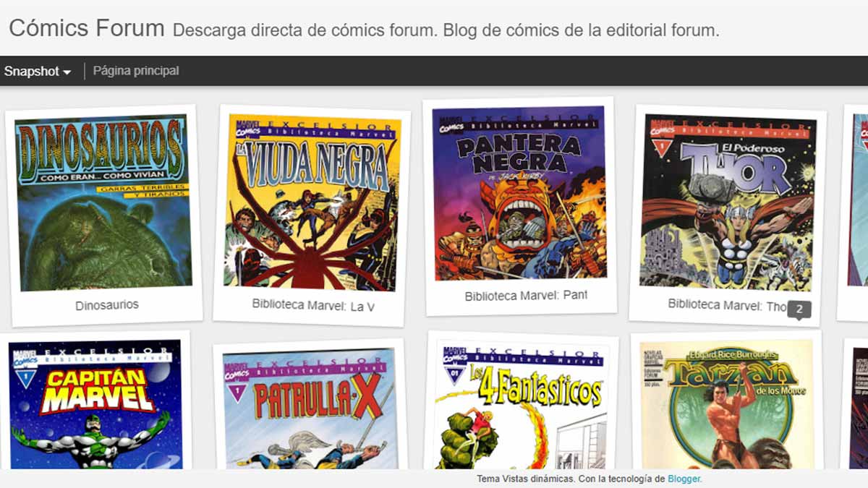Open the Snapshot view dropdown
868x488 pixels.
38,72
